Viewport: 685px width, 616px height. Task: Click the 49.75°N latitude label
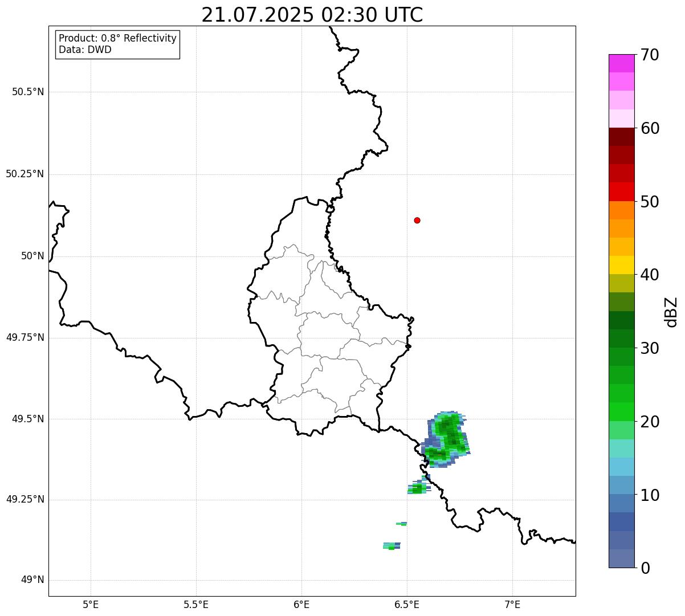pos(25,337)
